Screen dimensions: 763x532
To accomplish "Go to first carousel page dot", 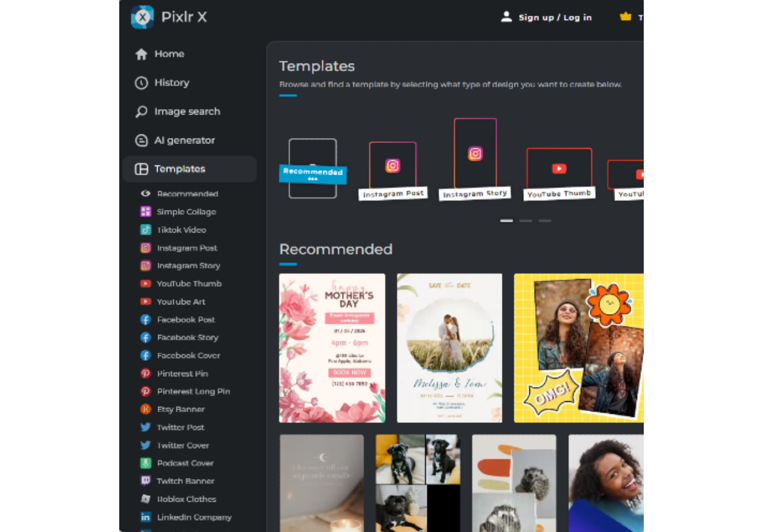I will (x=506, y=221).
